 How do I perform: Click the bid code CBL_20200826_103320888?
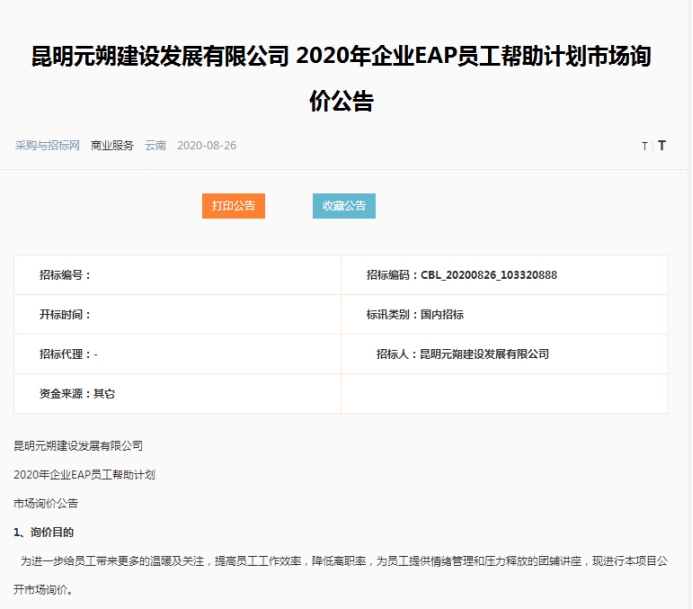pos(488,275)
